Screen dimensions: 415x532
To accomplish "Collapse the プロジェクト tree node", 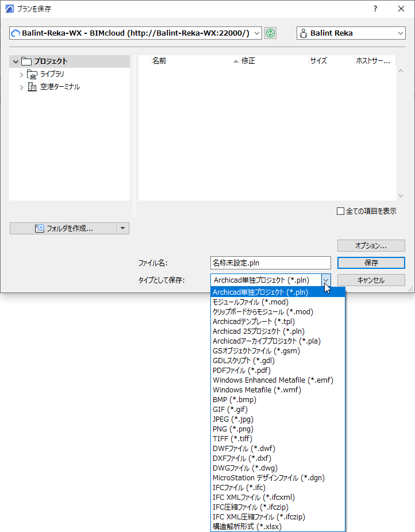I will pos(16,61).
